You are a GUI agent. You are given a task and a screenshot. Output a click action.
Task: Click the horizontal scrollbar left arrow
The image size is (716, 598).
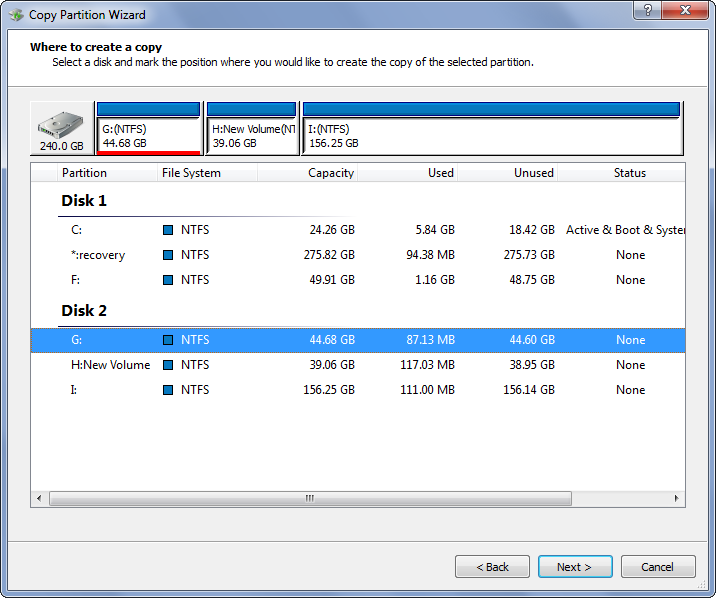tap(39, 498)
